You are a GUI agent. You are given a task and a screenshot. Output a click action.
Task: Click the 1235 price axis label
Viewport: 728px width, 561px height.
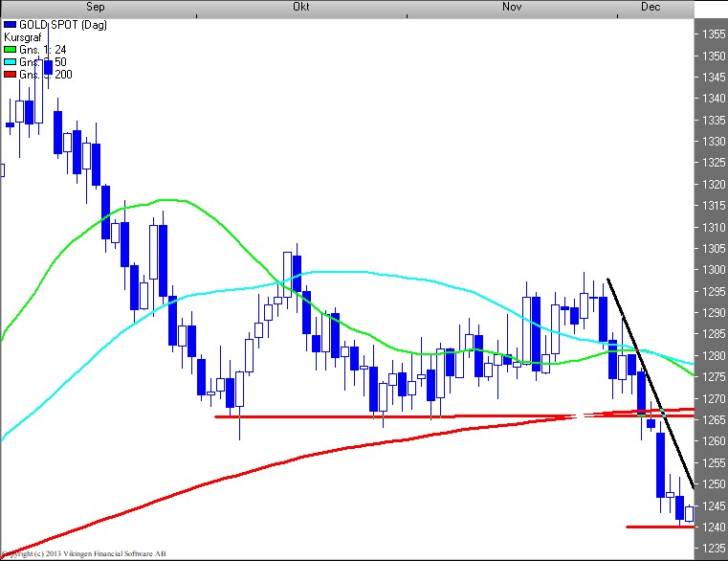(713, 549)
